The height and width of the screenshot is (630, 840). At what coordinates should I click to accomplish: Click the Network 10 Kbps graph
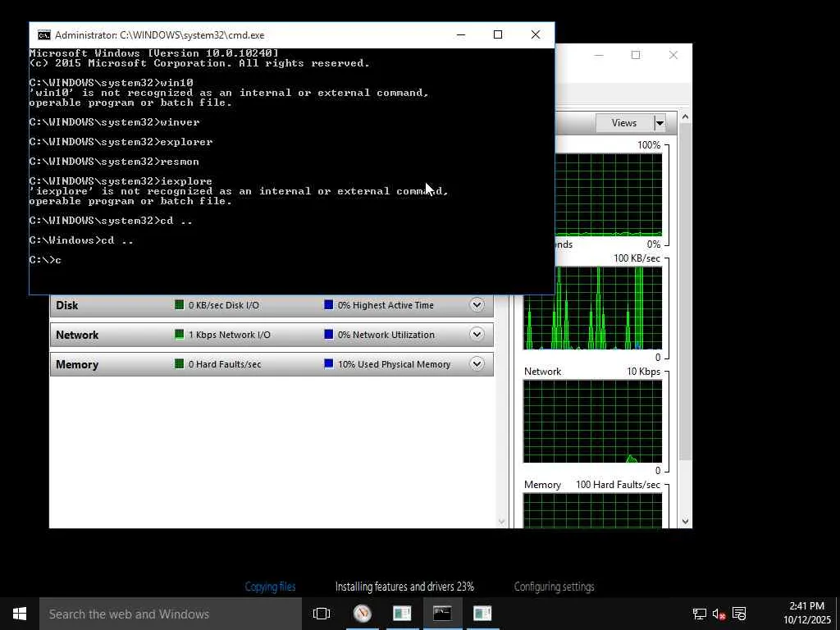(592, 422)
